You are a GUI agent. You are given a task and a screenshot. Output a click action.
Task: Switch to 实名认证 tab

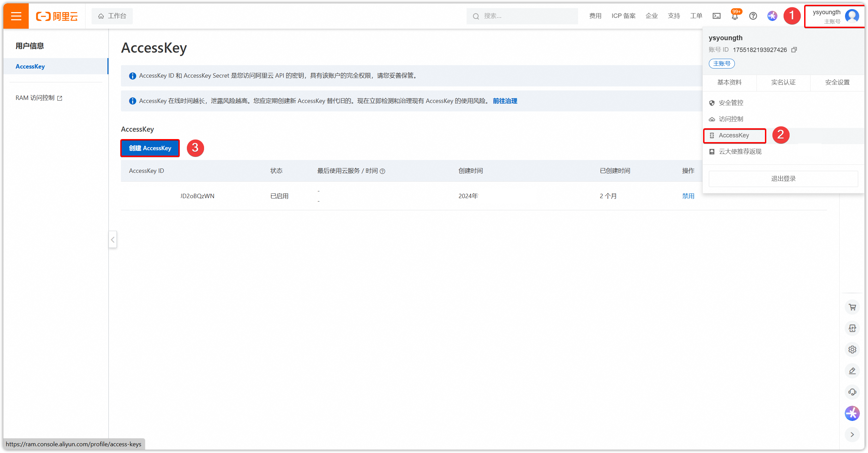(783, 82)
